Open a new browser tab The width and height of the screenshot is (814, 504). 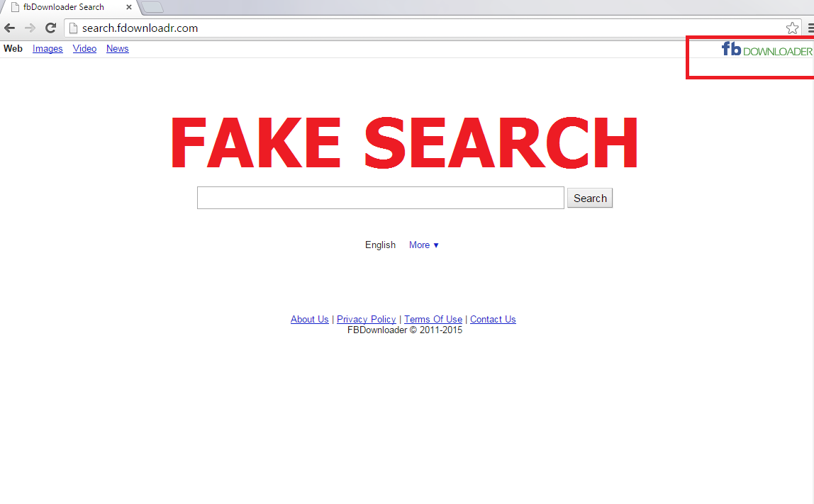152,7
